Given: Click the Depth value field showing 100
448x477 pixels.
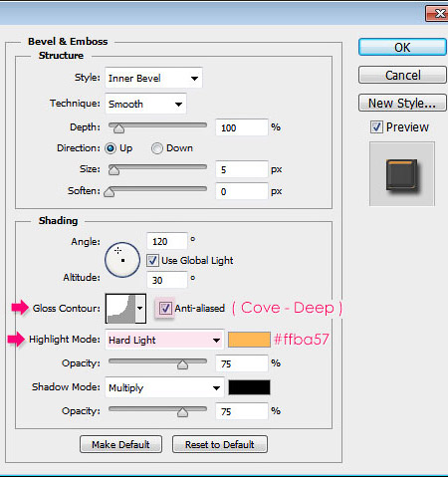Looking at the screenshot, I should click(242, 127).
